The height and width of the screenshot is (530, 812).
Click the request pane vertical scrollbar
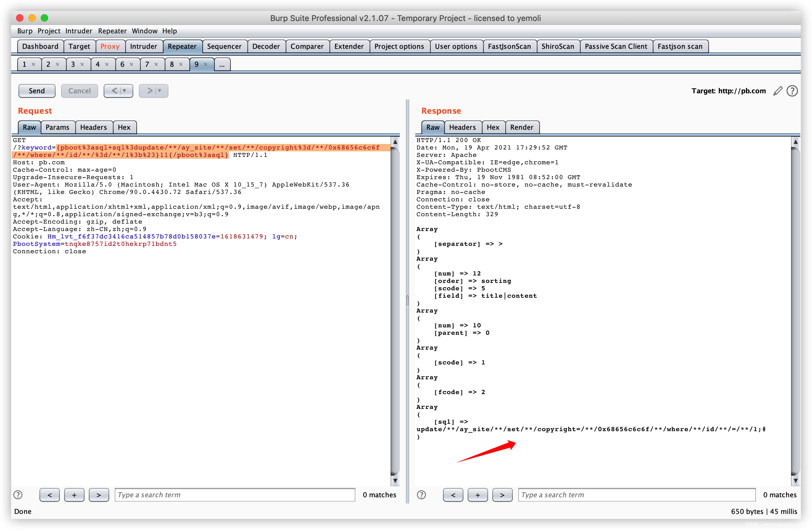(x=395, y=307)
